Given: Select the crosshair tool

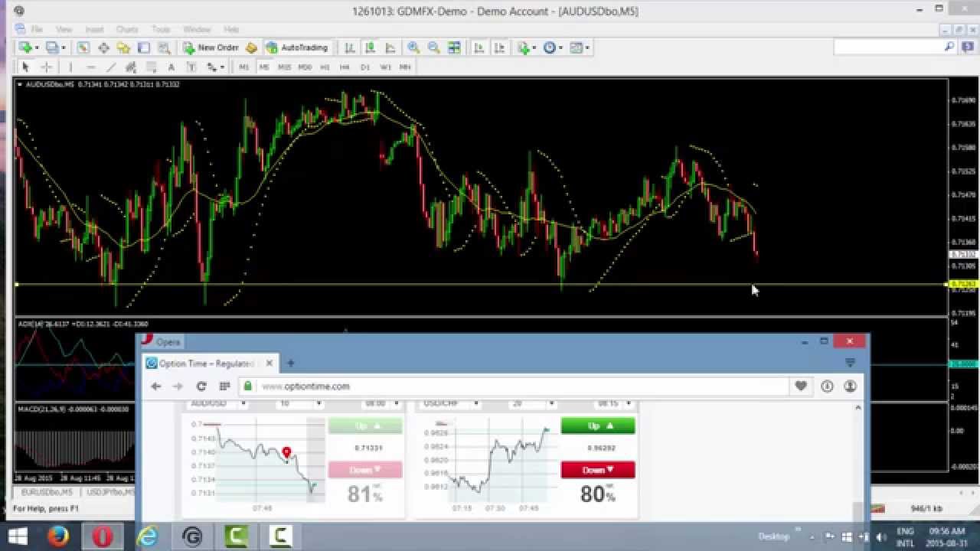Looking at the screenshot, I should [x=46, y=67].
